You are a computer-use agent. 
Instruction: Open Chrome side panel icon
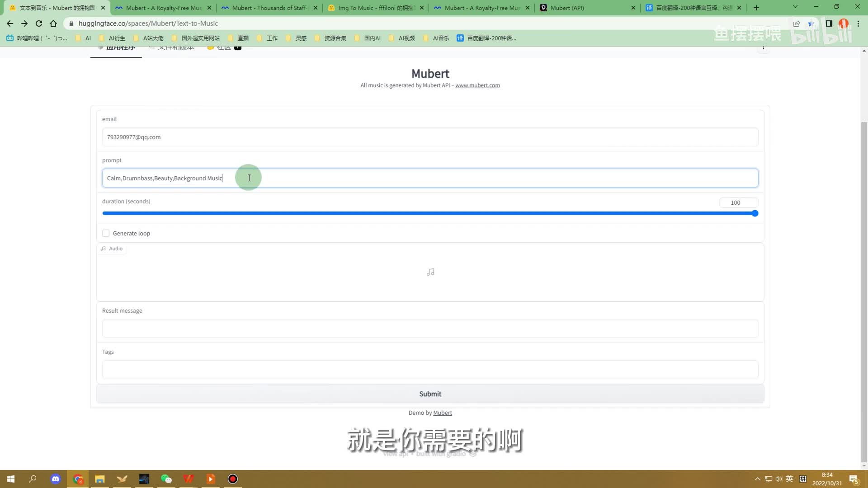[x=829, y=23]
